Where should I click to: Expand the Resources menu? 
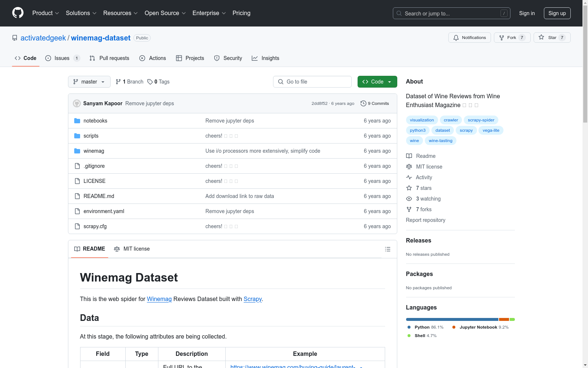121,13
